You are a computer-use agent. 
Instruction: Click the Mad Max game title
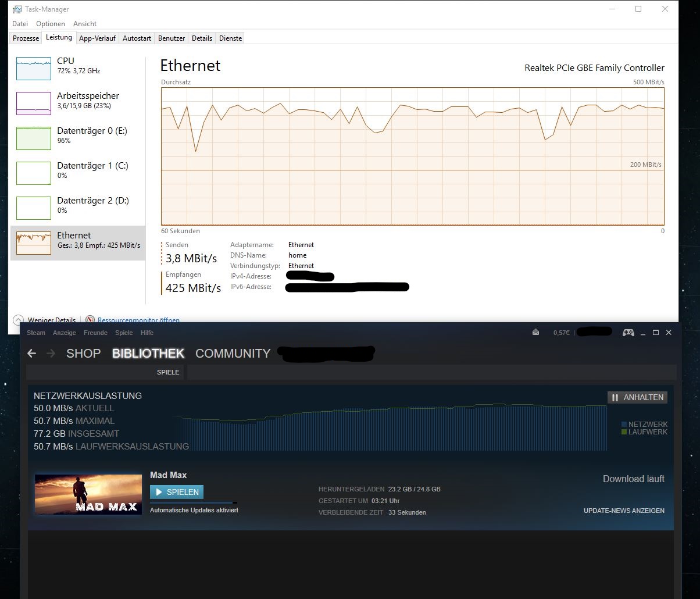[168, 475]
